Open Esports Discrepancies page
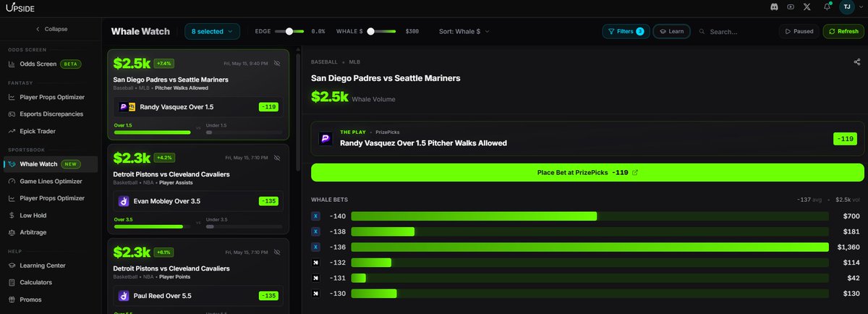The image size is (868, 314). pos(51,114)
